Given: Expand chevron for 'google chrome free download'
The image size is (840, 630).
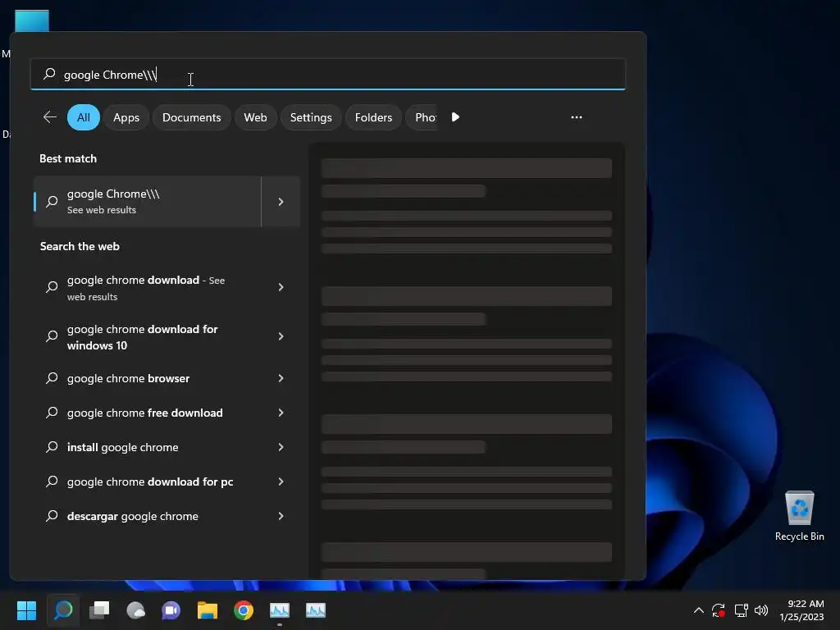Looking at the screenshot, I should pyautogui.click(x=281, y=413).
